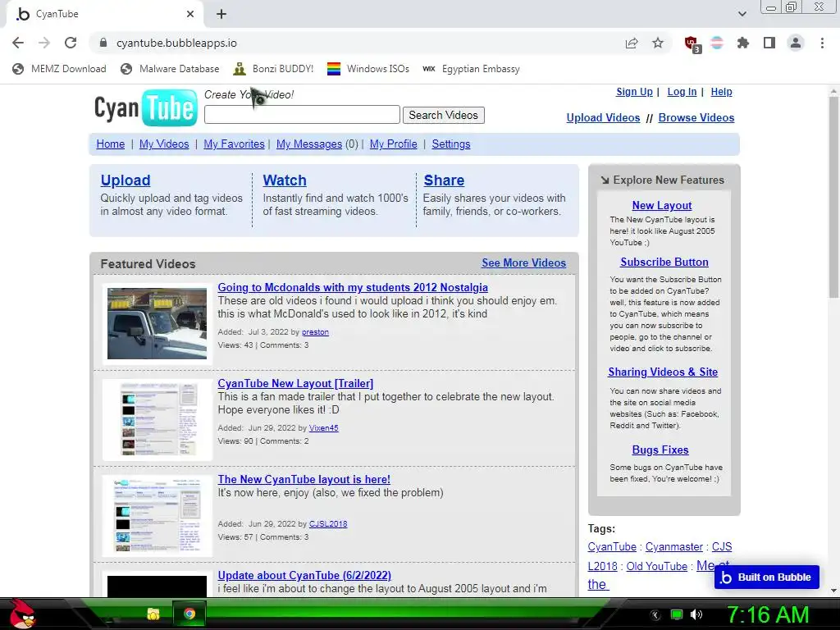Screen dimensions: 840x630
Task: Open My Messages in nav bar
Action: pyautogui.click(x=309, y=144)
